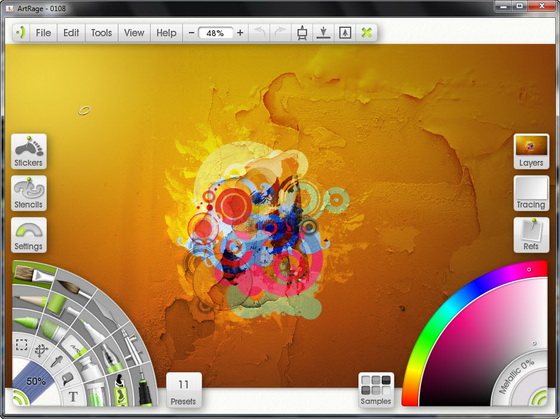The height and width of the screenshot is (419, 560).
Task: Adjust the Metallic 0% slider arc
Action: click(x=516, y=376)
